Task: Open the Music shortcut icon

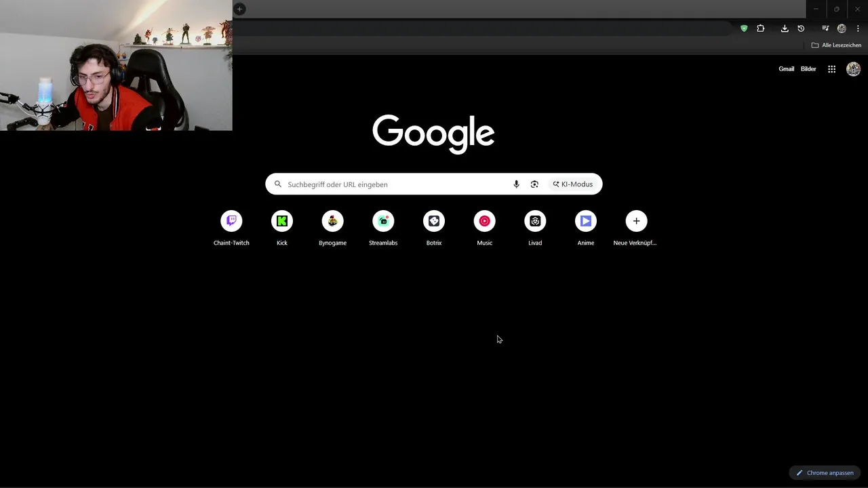Action: [484, 221]
